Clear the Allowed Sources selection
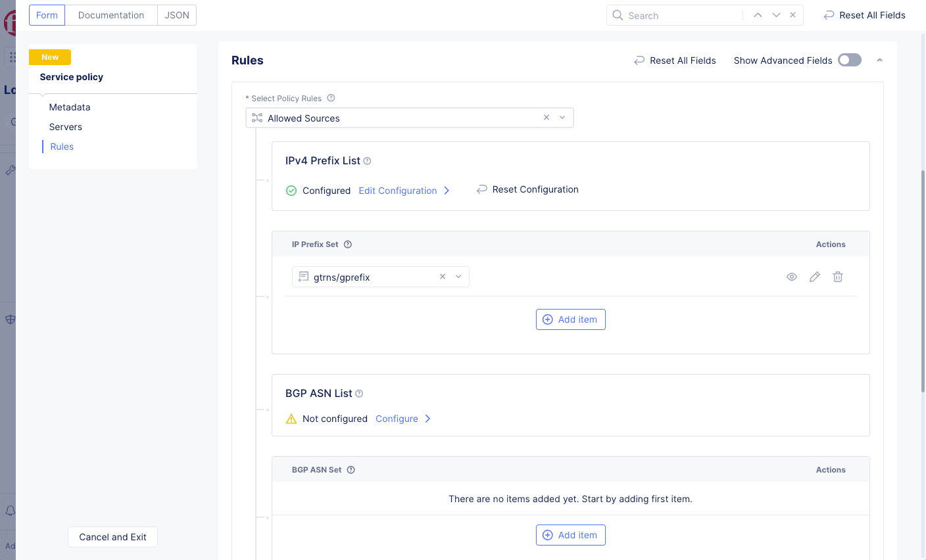The image size is (926, 560). 547,118
